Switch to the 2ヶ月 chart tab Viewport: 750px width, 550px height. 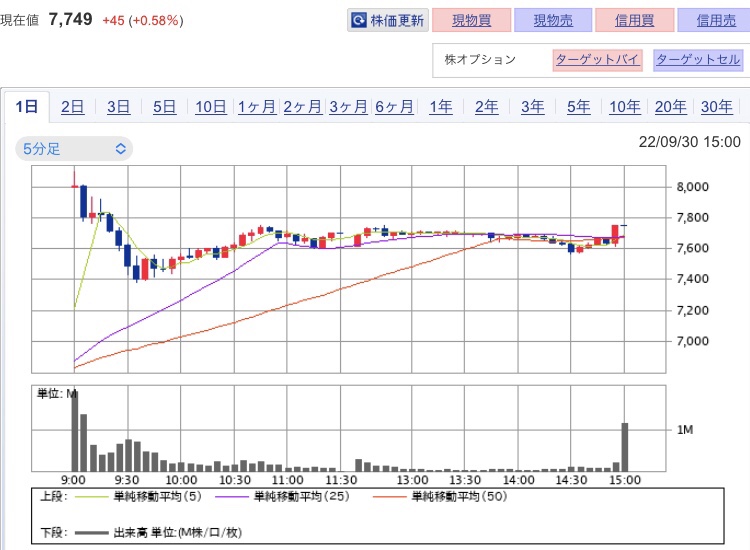point(303,106)
